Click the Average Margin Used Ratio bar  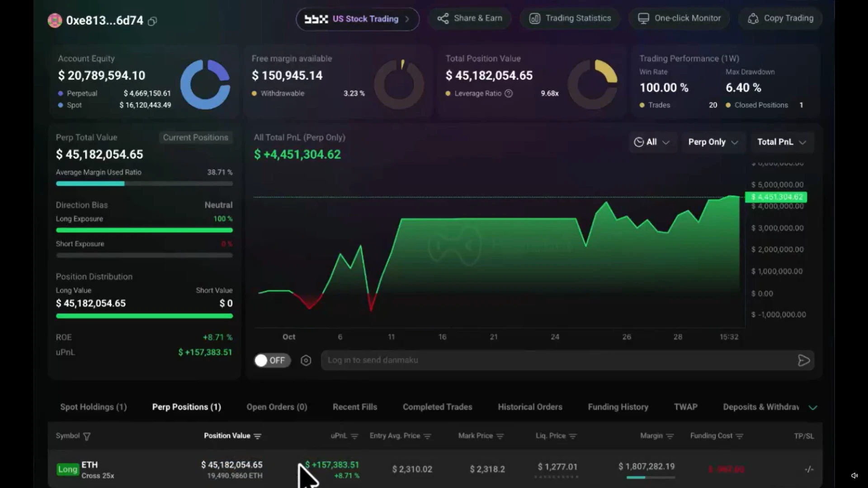(144, 184)
